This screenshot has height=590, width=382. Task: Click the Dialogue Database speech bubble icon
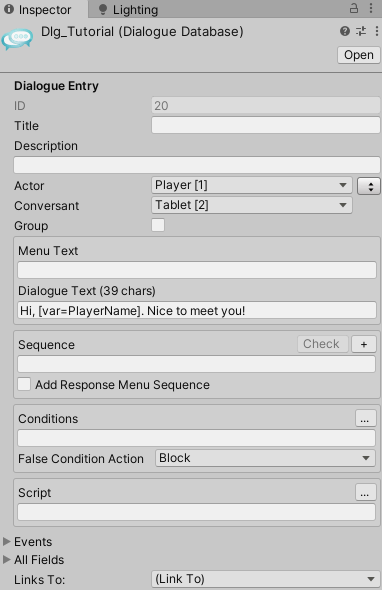click(17, 40)
